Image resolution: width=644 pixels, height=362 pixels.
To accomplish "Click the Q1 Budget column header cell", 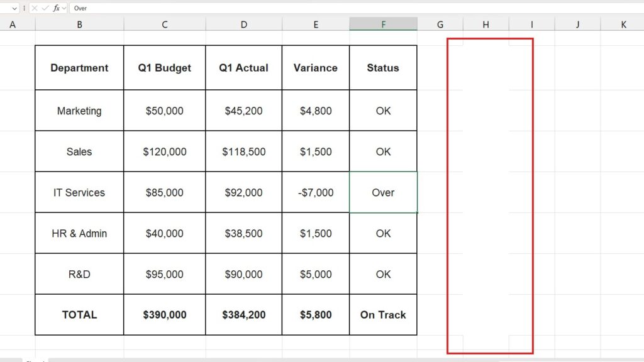I will pyautogui.click(x=164, y=67).
